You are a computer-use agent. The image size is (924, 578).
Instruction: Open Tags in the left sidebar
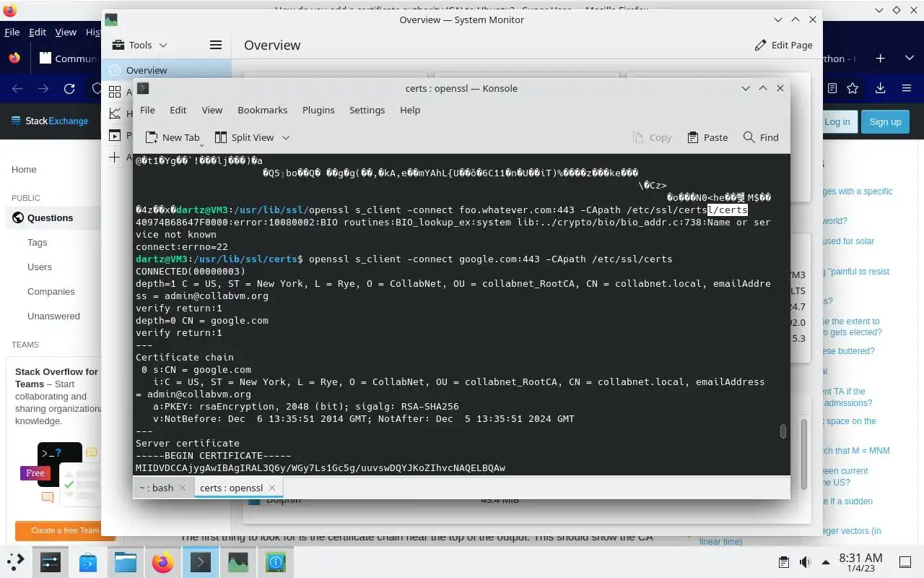[37, 243]
